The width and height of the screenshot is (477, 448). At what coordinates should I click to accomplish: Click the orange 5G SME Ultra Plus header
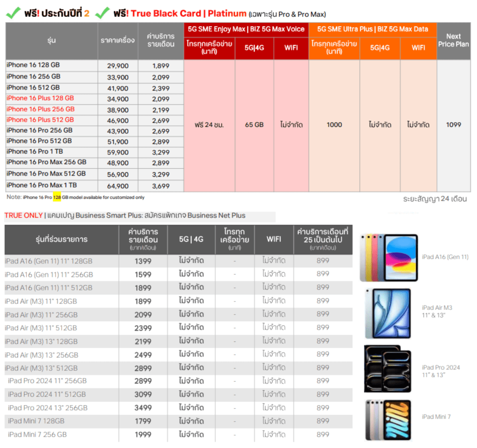[372, 29]
